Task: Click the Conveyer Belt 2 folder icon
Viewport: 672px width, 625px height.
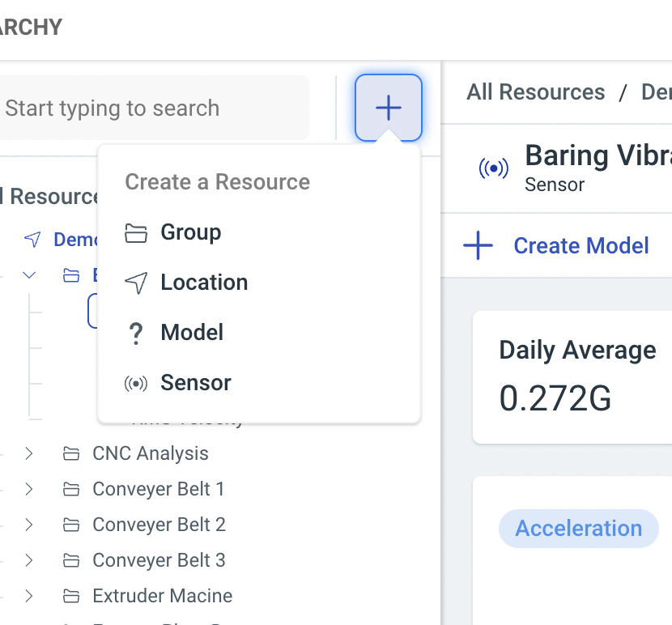Action: pos(71,525)
